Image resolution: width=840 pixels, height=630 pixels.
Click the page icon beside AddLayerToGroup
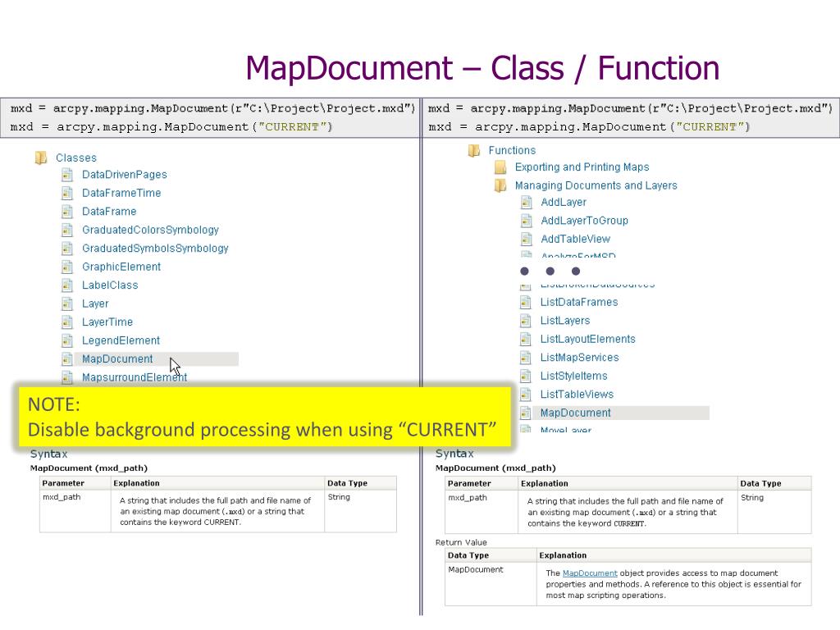tap(527, 221)
